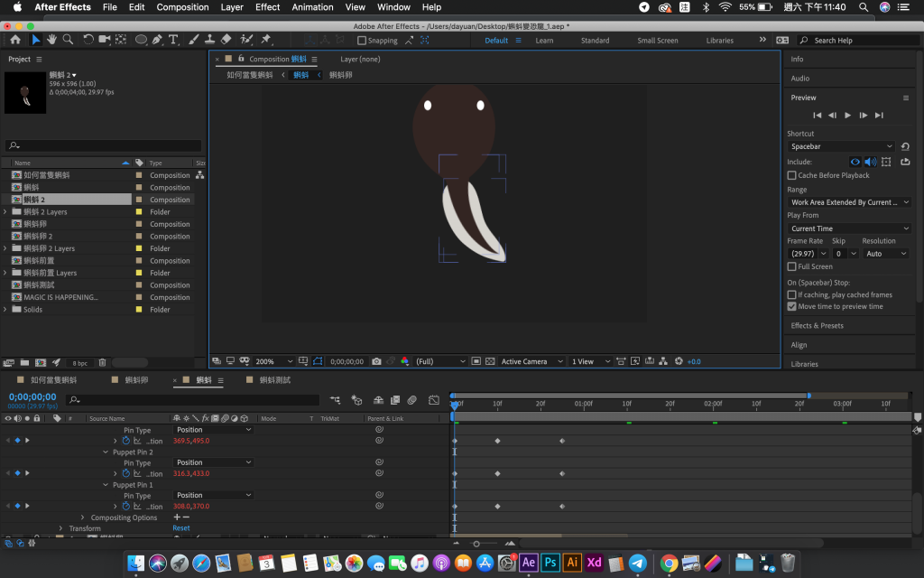Open the Align panel
This screenshot has width=924, height=578.
click(x=799, y=345)
